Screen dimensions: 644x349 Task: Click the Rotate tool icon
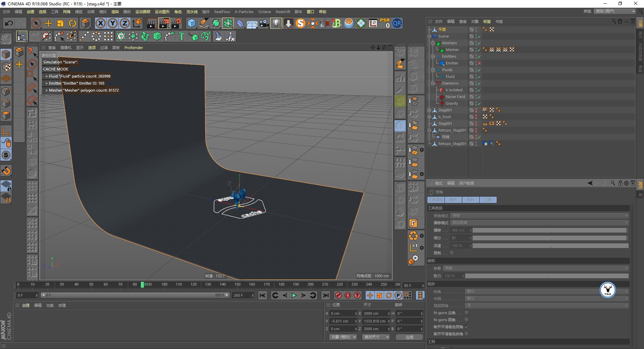pyautogui.click(x=72, y=23)
